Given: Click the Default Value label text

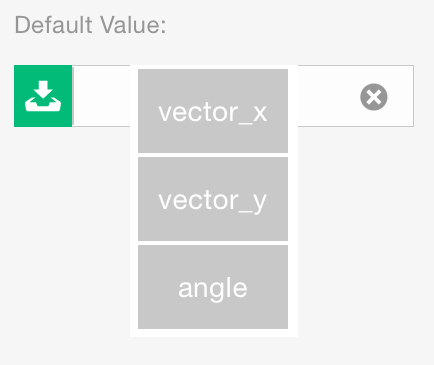Looking at the screenshot, I should pos(90,25).
